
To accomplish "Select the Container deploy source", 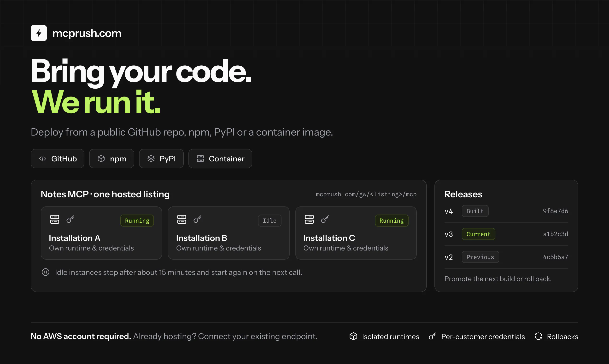I will tap(220, 159).
